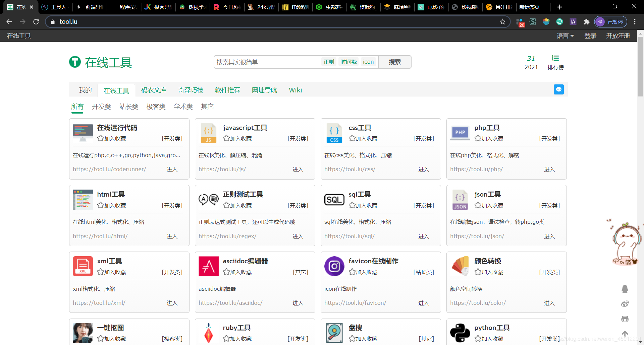Toggle 加入收藏 star for 颜色转换
Screen dimensions: 644x345
click(x=478, y=272)
